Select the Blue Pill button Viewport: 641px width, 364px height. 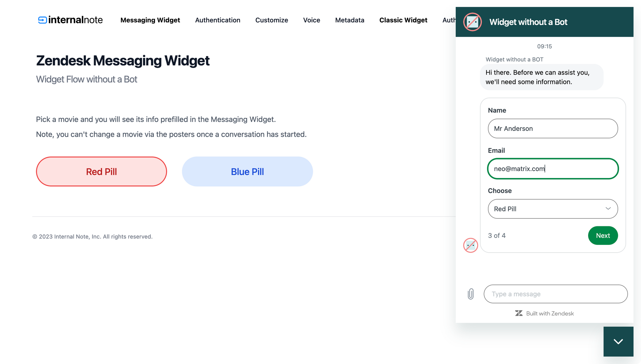coord(247,172)
